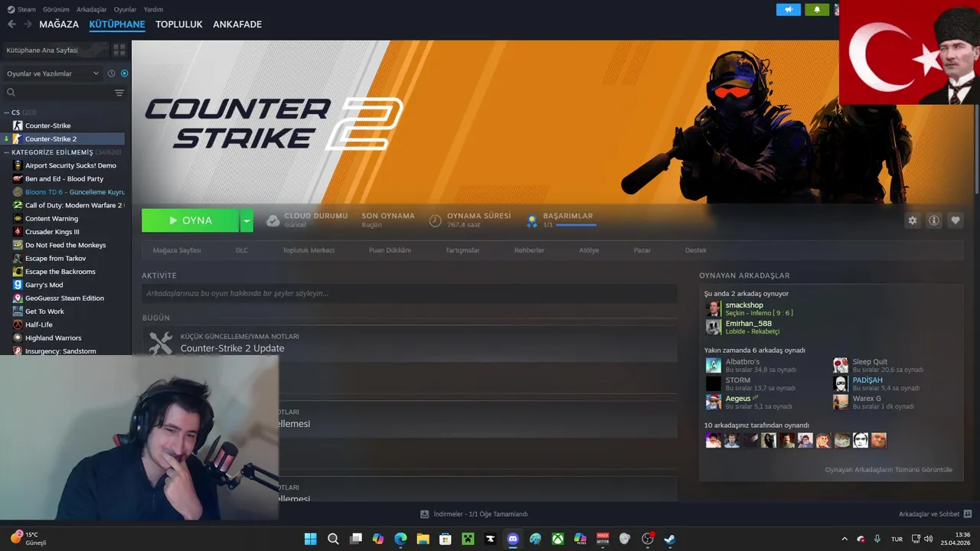
Task: Open Counter-Strike 2 settings gear
Action: [x=913, y=220]
